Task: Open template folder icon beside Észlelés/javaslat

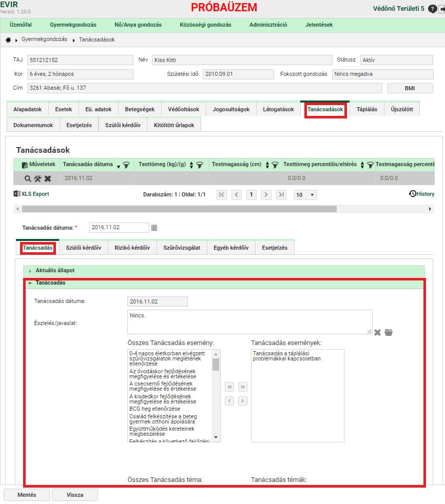Action: pos(389,332)
